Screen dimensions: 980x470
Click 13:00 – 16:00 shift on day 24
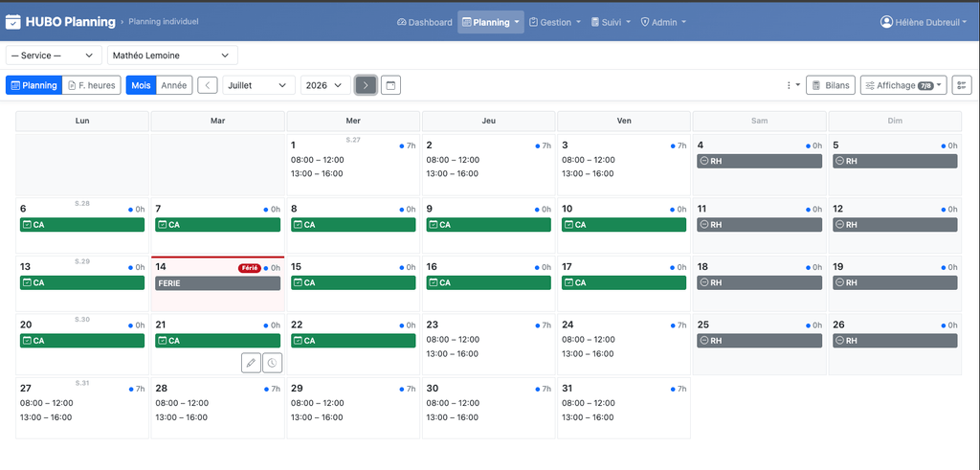589,354
